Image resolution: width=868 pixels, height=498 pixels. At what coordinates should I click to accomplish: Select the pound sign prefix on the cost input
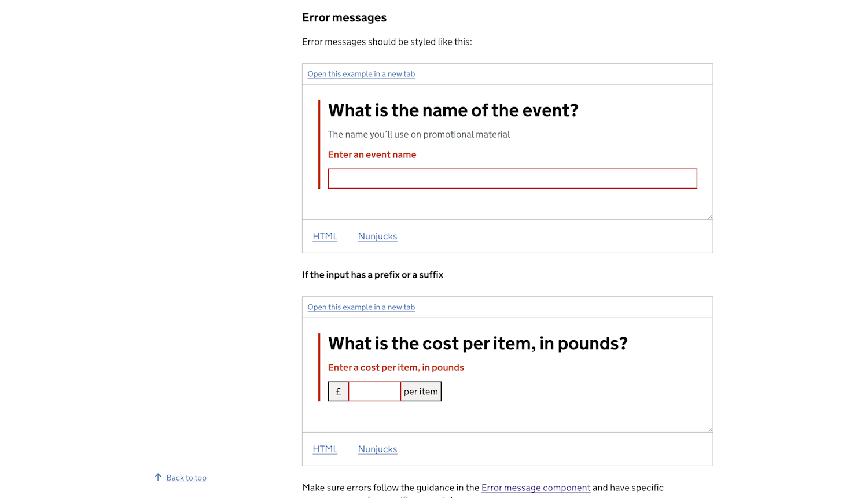coord(339,391)
